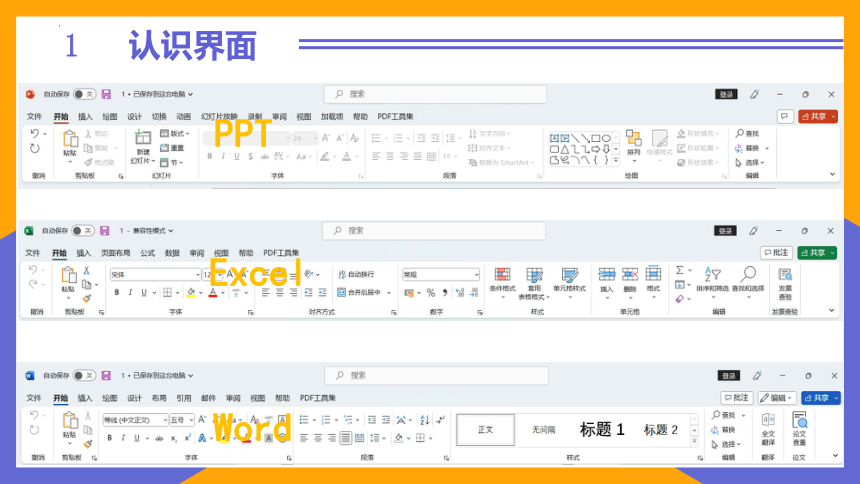Select 标题 1 style in Word
The width and height of the screenshot is (860, 484).
tap(602, 429)
